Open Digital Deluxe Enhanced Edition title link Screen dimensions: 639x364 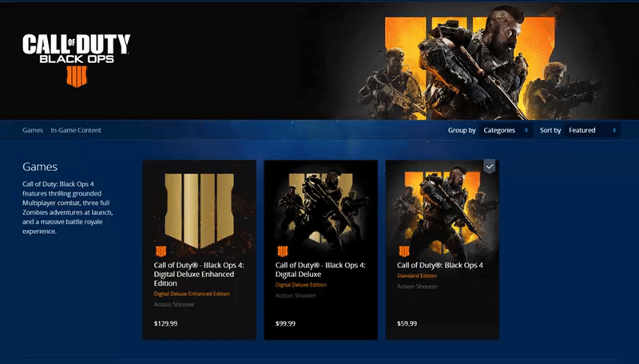[x=199, y=274]
